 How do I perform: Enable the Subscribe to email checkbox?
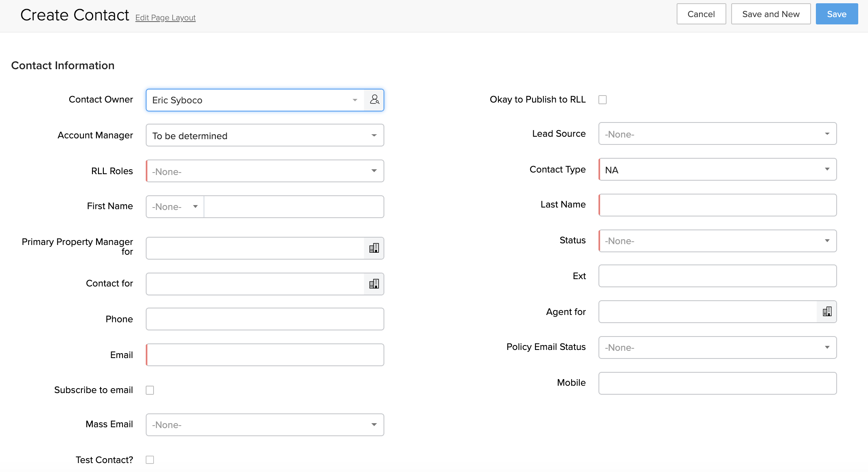150,390
